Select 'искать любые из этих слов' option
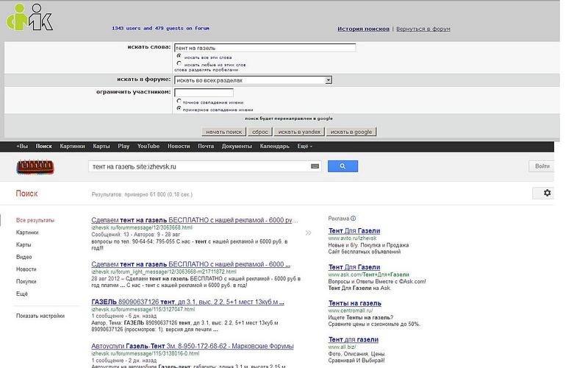 point(179,64)
